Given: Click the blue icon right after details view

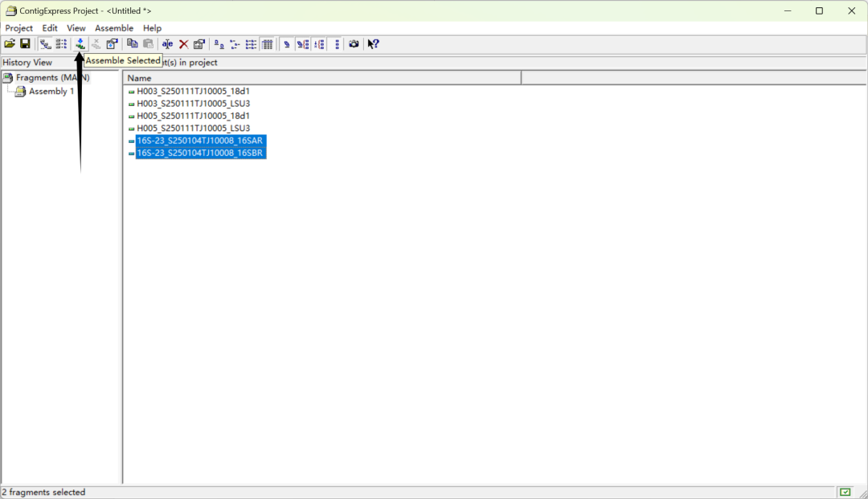Looking at the screenshot, I should [x=287, y=43].
